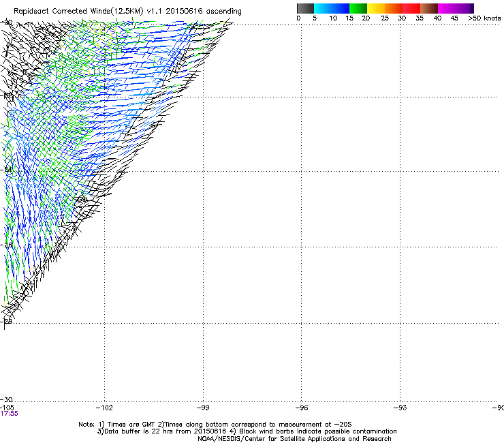Click the NOAA/NESDIS credit line
504x443 pixels.
coord(294,439)
